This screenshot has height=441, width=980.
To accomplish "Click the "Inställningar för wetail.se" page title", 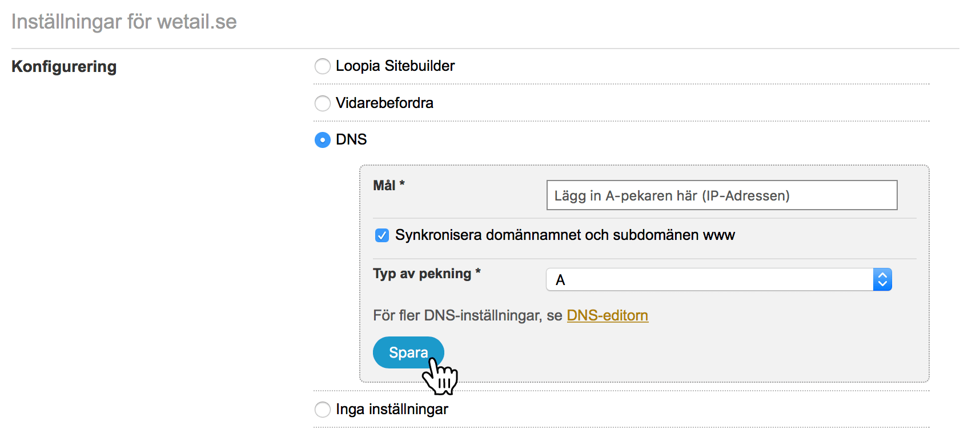I will [124, 22].
